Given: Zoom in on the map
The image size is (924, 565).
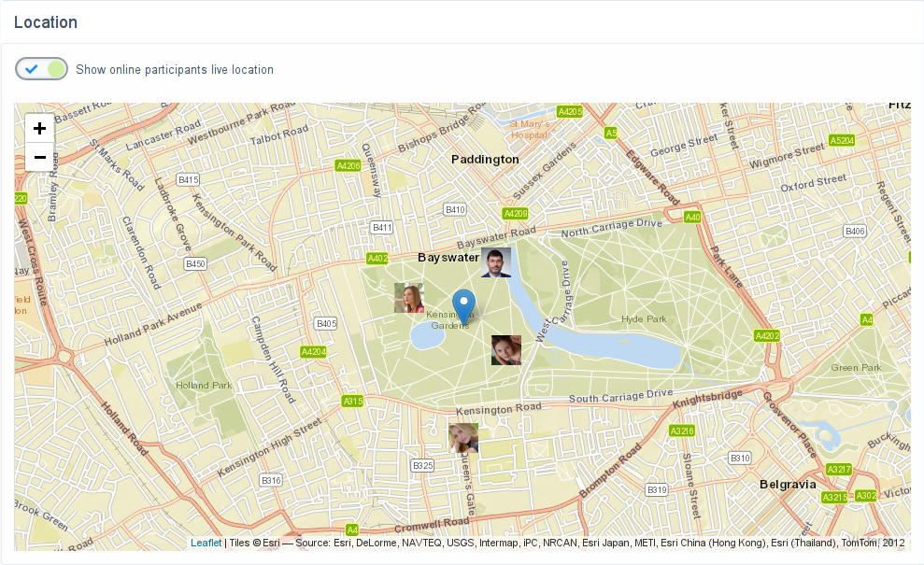Looking at the screenshot, I should coord(39,129).
